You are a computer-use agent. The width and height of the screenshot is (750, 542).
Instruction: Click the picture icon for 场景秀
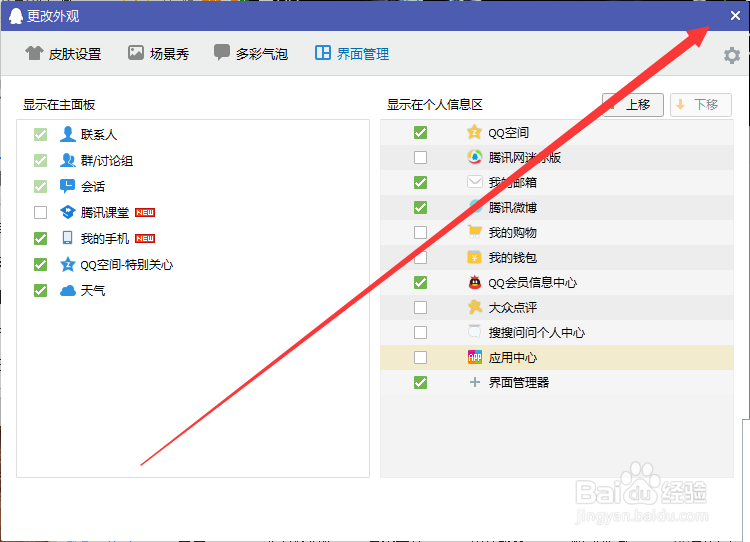pyautogui.click(x=136, y=53)
